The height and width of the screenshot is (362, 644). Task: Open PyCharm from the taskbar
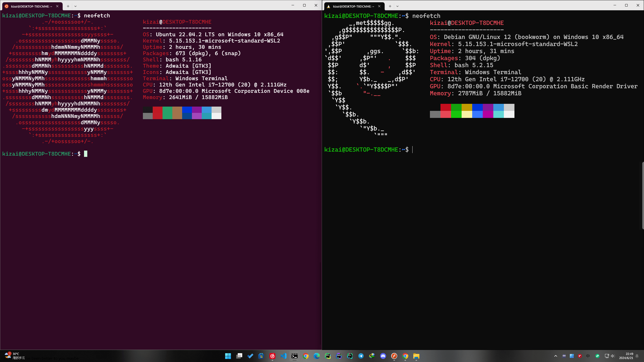click(x=328, y=356)
